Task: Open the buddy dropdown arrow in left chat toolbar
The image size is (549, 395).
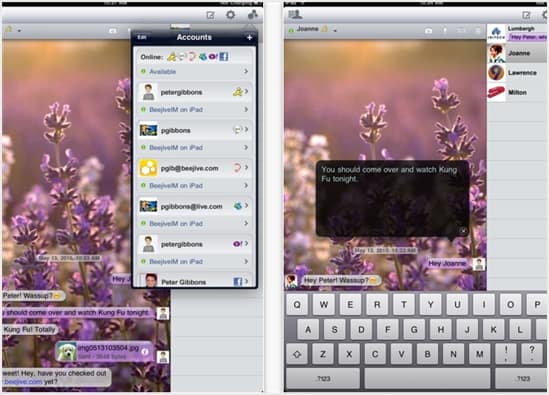Action: (19, 31)
